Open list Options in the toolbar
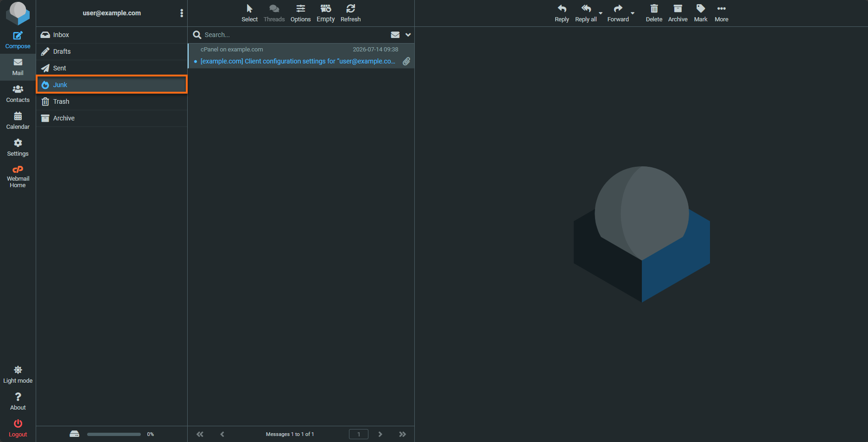The height and width of the screenshot is (442, 868). pos(301,13)
